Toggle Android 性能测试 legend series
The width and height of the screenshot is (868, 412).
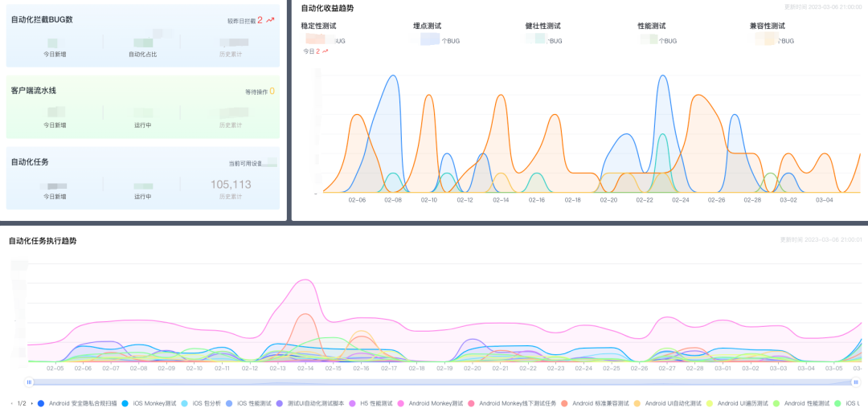tap(801, 404)
